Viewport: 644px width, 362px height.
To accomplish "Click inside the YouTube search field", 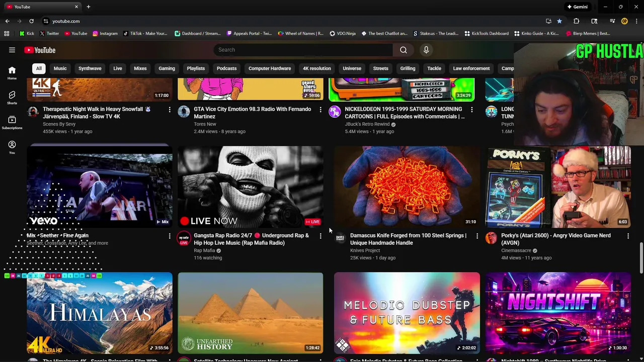I will (x=303, y=50).
